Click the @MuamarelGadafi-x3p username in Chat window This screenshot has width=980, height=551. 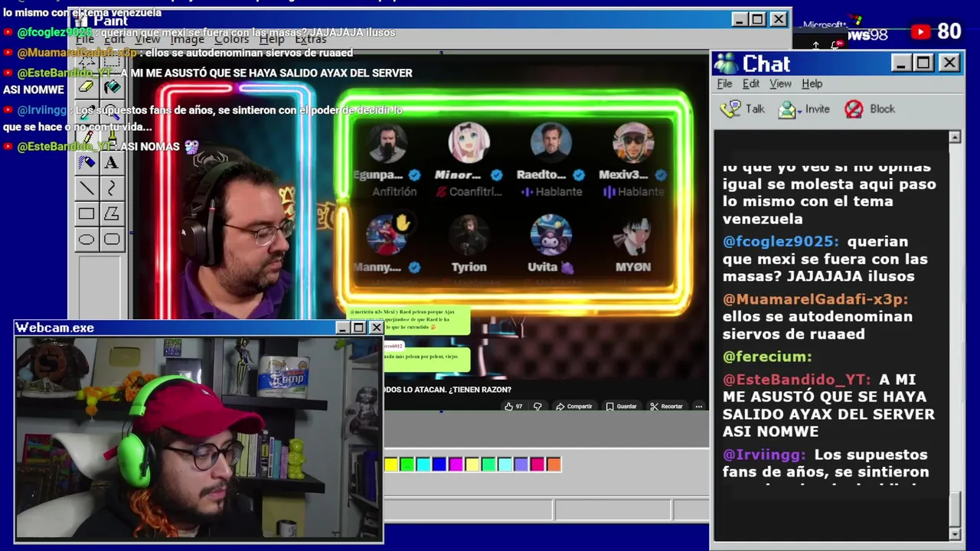point(815,299)
